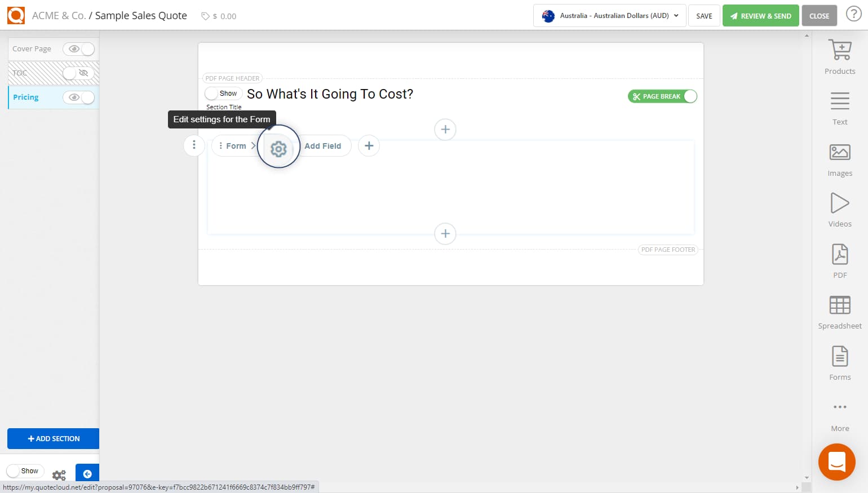Open the help question mark
This screenshot has width=868, height=493.
854,14
